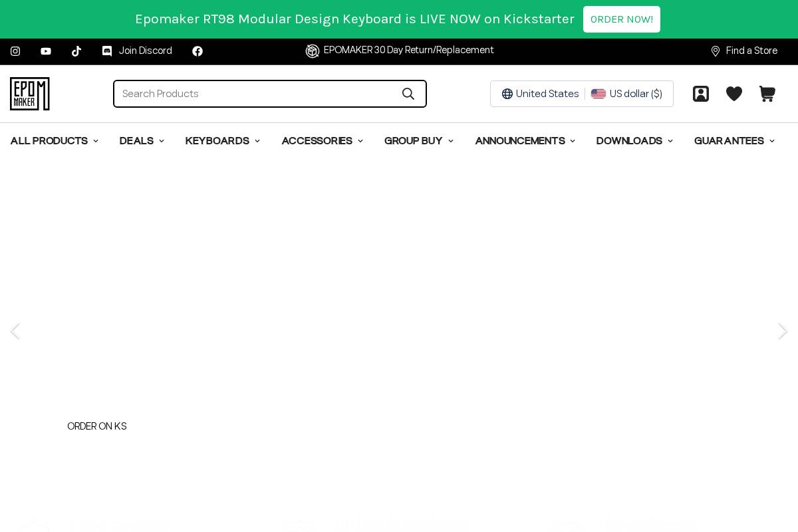The image size is (798, 532).
Task: Open the United States country selector
Action: tap(540, 94)
